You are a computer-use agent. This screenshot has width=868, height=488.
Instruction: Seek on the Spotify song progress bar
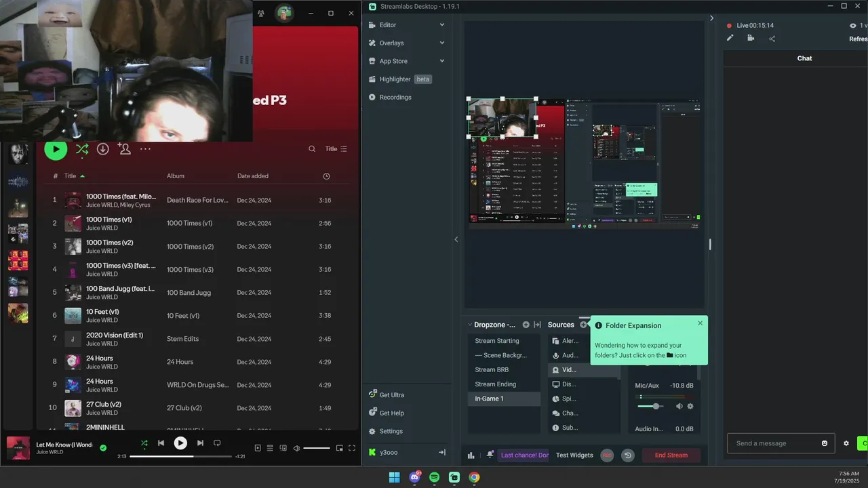point(180,456)
